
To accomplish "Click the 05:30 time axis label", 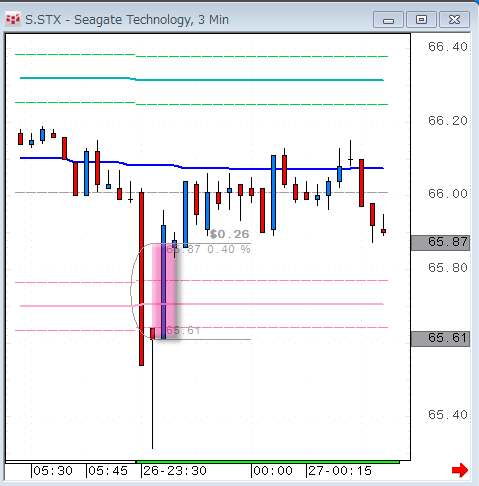I will pyautogui.click(x=53, y=471).
